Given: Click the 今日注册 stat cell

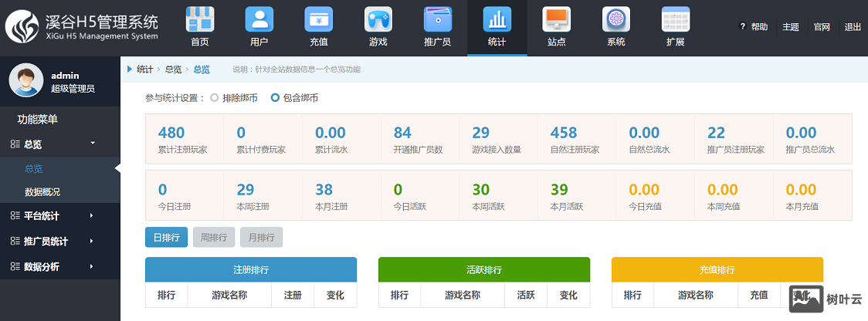Looking at the screenshot, I should [x=185, y=196].
